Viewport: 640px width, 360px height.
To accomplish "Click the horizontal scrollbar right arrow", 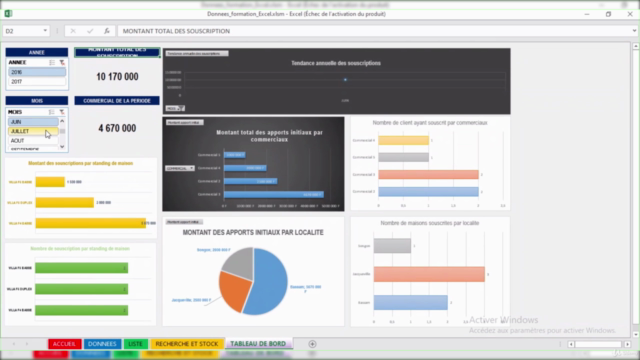I will click(628, 344).
